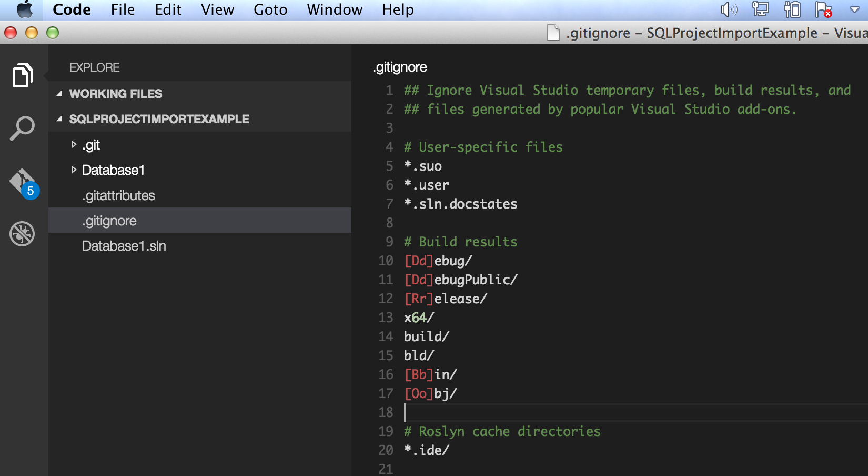Click the EXPLORE panel header
This screenshot has width=868, height=476.
coord(95,67)
